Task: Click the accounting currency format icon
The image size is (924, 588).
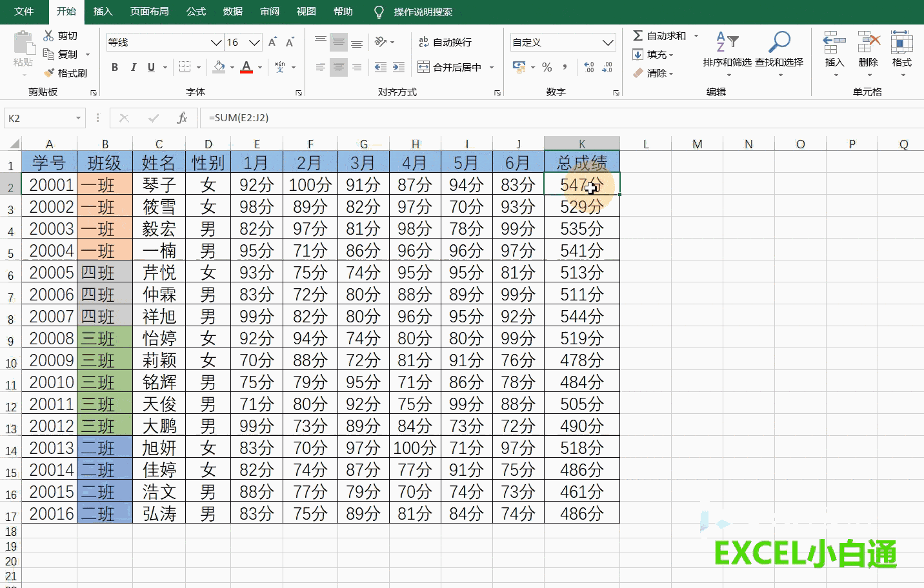Action: tap(519, 67)
